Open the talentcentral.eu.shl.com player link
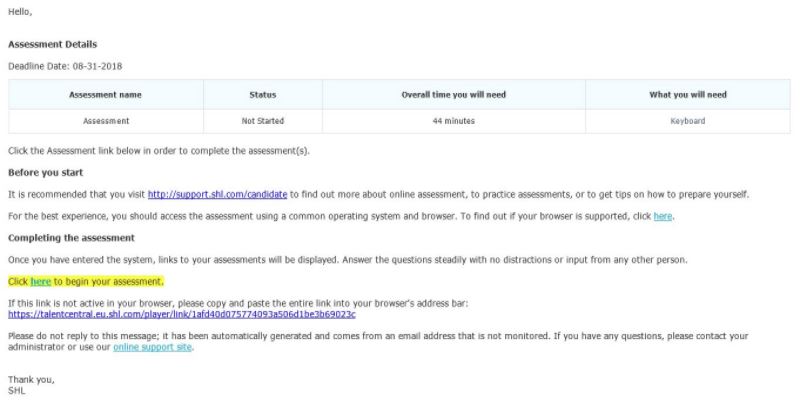The width and height of the screenshot is (800, 402). 182,314
